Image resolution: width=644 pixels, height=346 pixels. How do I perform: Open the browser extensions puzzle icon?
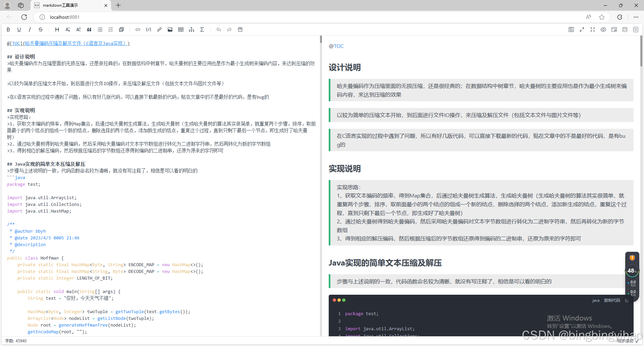(620, 17)
